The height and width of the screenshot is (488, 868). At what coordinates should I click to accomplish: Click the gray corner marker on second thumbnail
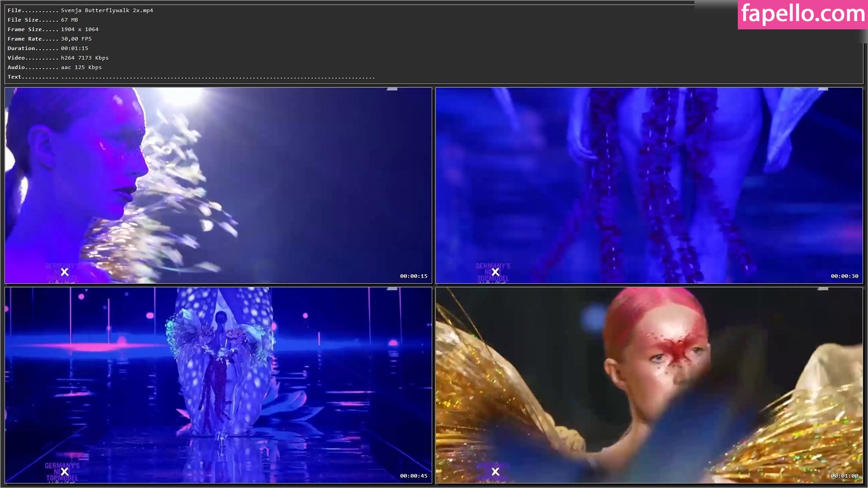(x=823, y=89)
